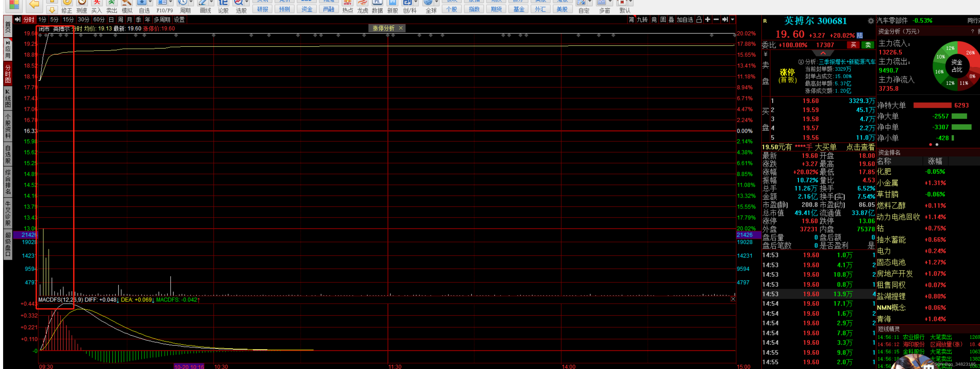Toggle the 简 simplified view button
Viewport: 980px width, 369px height.
(x=631, y=20)
